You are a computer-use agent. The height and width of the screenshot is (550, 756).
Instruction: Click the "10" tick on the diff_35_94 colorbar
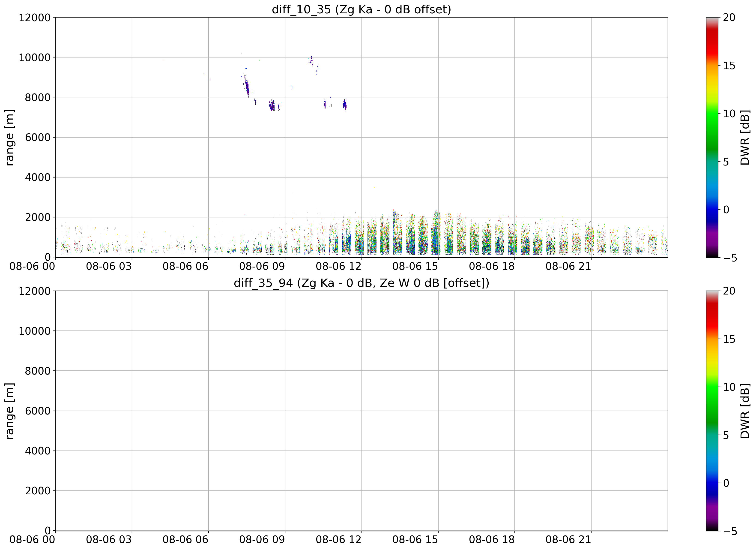coord(729,387)
